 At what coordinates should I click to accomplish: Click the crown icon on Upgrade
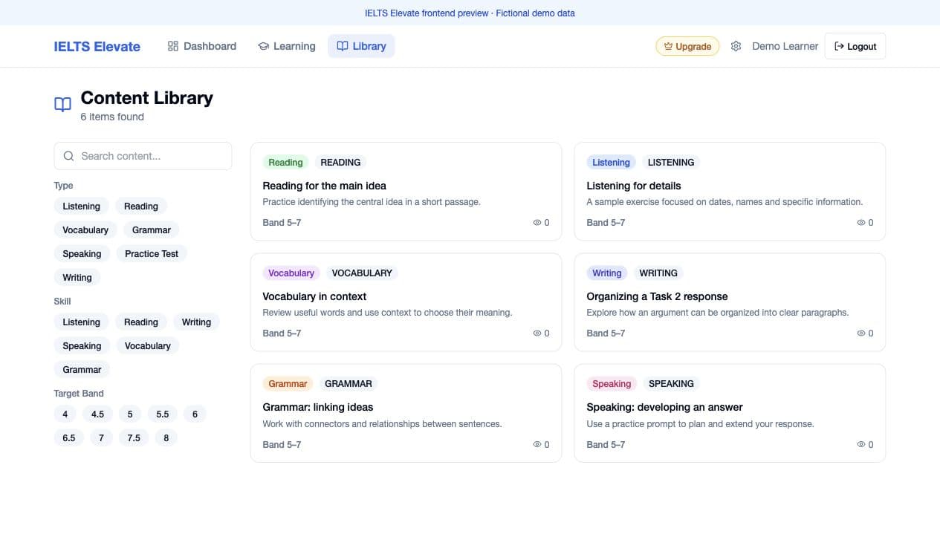click(668, 46)
